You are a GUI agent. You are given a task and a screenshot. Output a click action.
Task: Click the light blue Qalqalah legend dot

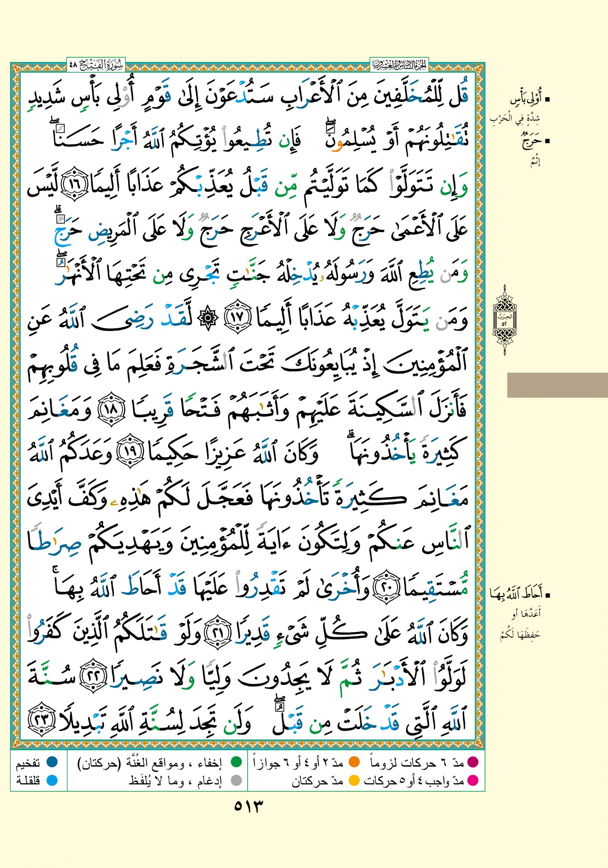tap(52, 780)
